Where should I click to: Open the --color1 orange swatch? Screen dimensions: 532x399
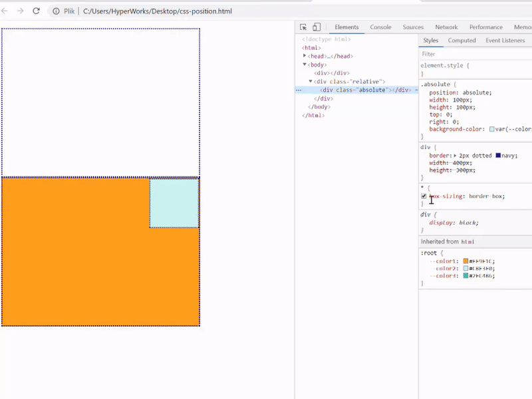[466, 261]
